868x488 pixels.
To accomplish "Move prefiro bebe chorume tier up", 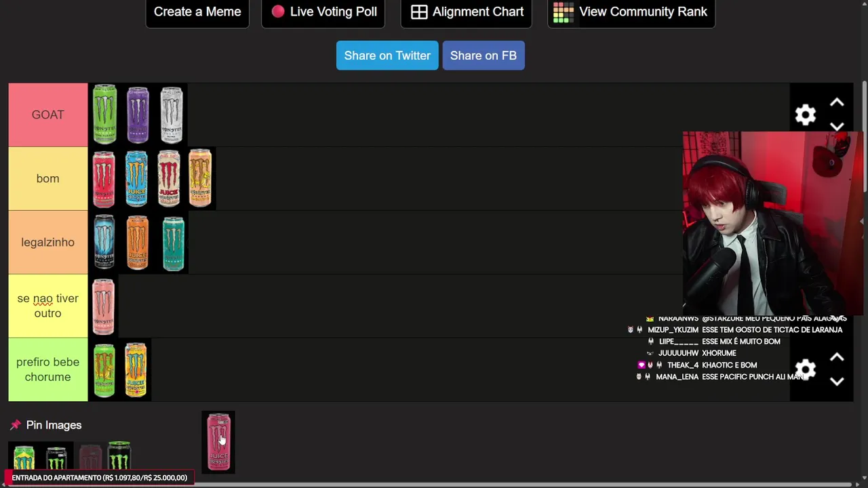I will [x=837, y=357].
